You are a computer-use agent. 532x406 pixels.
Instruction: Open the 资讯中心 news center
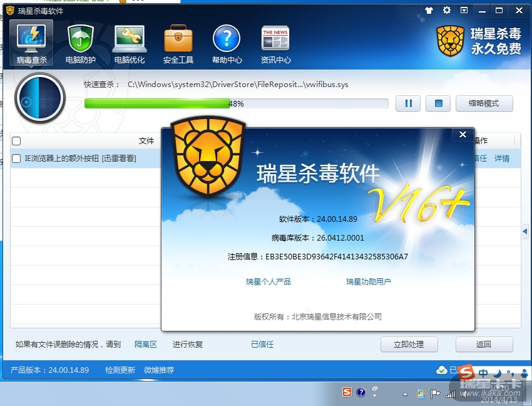tap(275, 44)
